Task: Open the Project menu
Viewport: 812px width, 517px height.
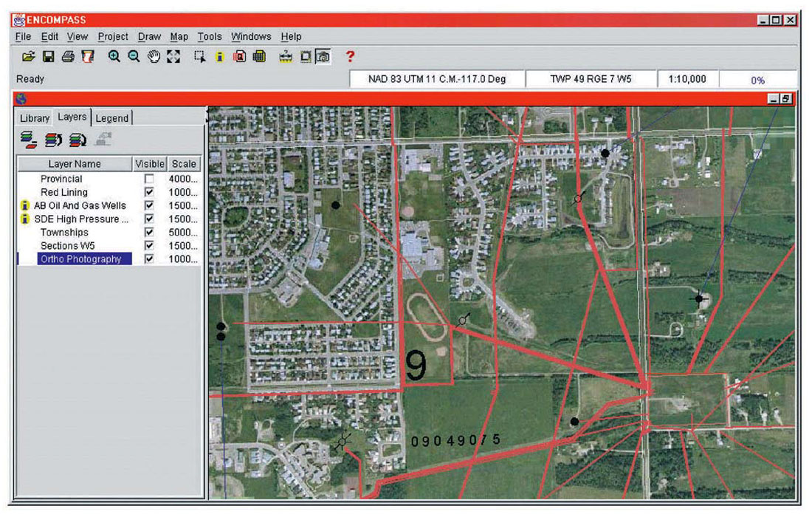Action: coord(113,37)
